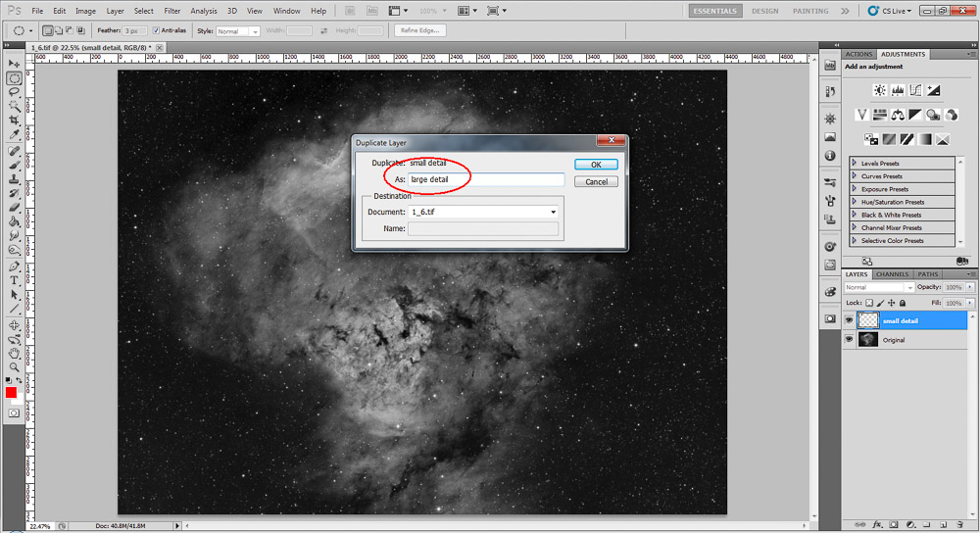Add a Brightness/Contrast adjustment
This screenshot has width=980, height=533.
pyautogui.click(x=879, y=90)
